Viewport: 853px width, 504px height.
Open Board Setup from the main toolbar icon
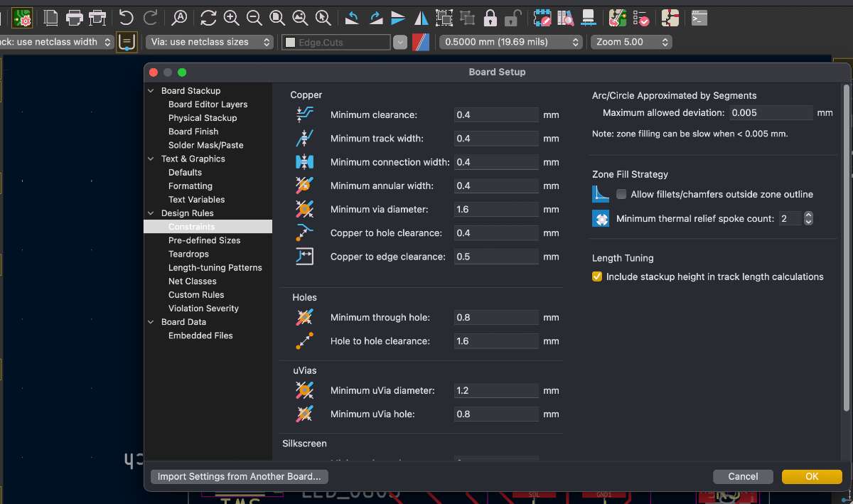pyautogui.click(x=23, y=17)
